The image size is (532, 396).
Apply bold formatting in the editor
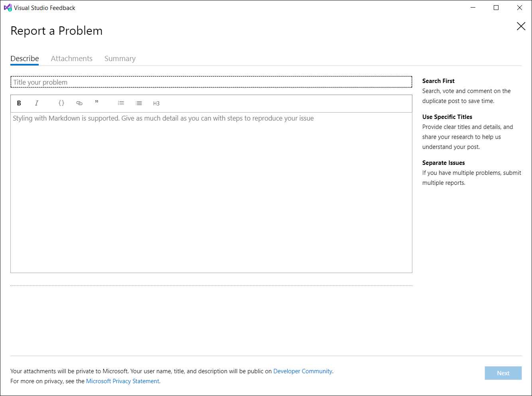coord(19,103)
